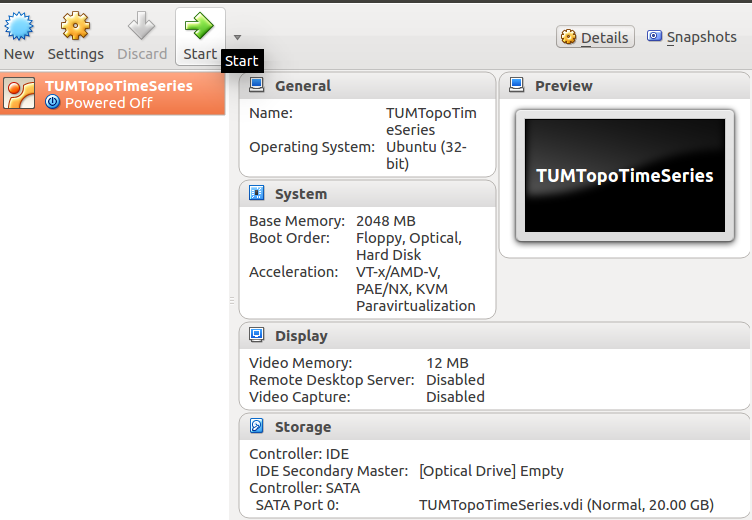The height and width of the screenshot is (520, 752).
Task: Click the [Optical Drive] Empty value
Action: [x=491, y=471]
